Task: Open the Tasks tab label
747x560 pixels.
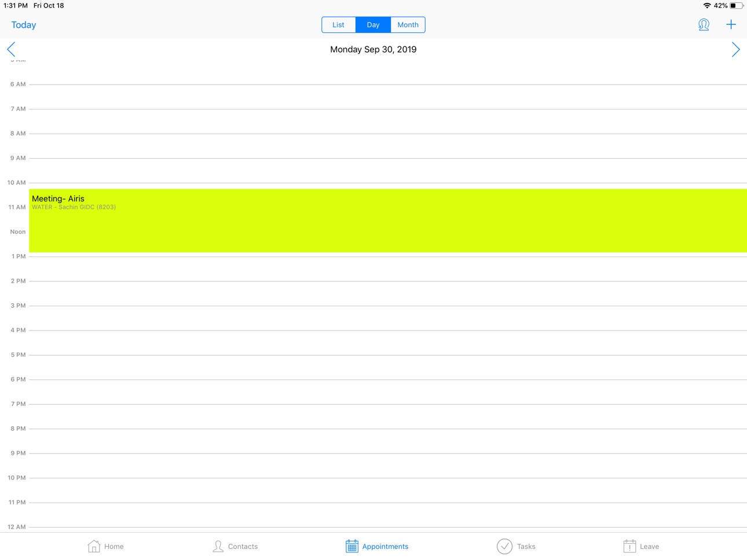Action: (x=526, y=547)
